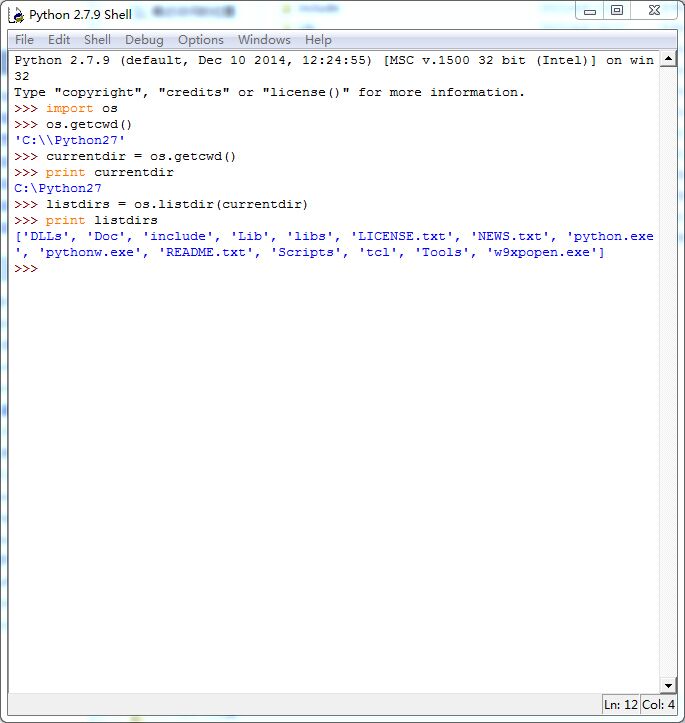The width and height of the screenshot is (685, 723).
Task: Open the Windows menu
Action: pos(264,40)
